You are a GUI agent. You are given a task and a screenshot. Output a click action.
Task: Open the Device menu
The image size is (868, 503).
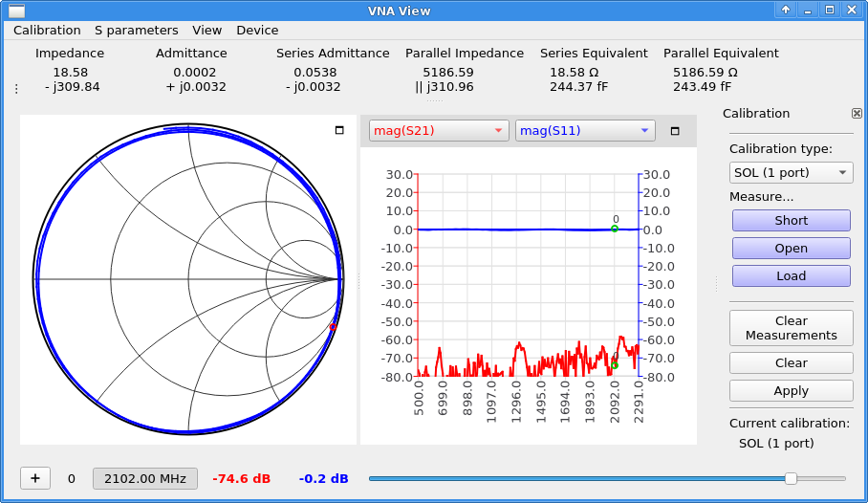pos(257,31)
